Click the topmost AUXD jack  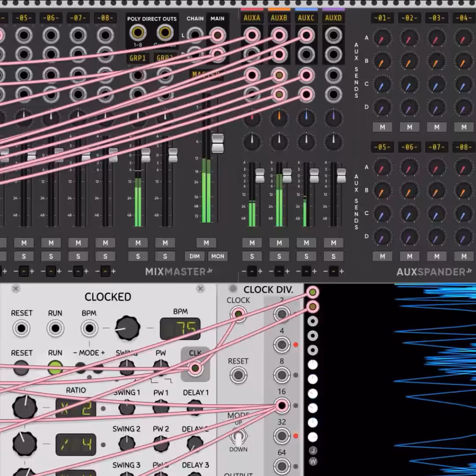click(x=333, y=35)
